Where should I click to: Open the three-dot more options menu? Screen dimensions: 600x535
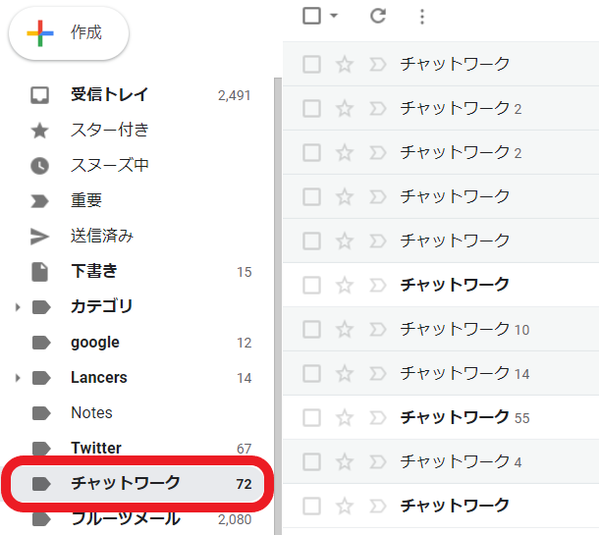click(x=422, y=16)
